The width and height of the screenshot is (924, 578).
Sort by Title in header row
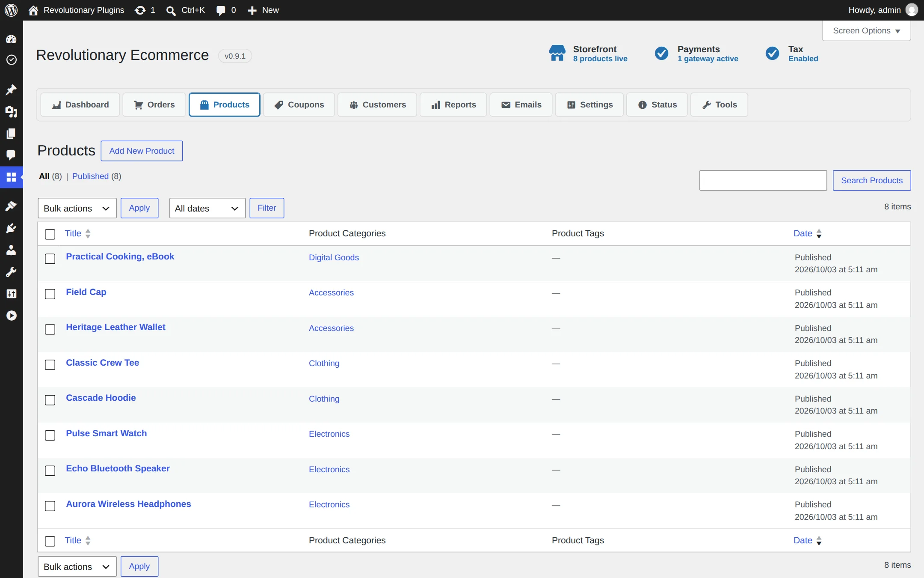pyautogui.click(x=77, y=233)
